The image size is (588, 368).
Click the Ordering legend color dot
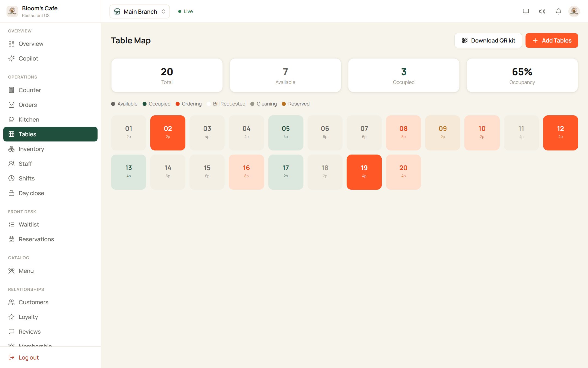point(177,104)
